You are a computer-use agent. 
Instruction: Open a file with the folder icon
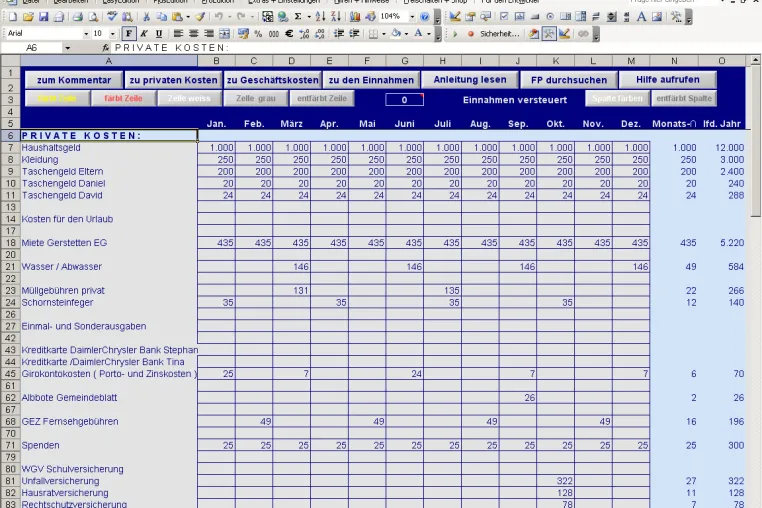point(28,17)
